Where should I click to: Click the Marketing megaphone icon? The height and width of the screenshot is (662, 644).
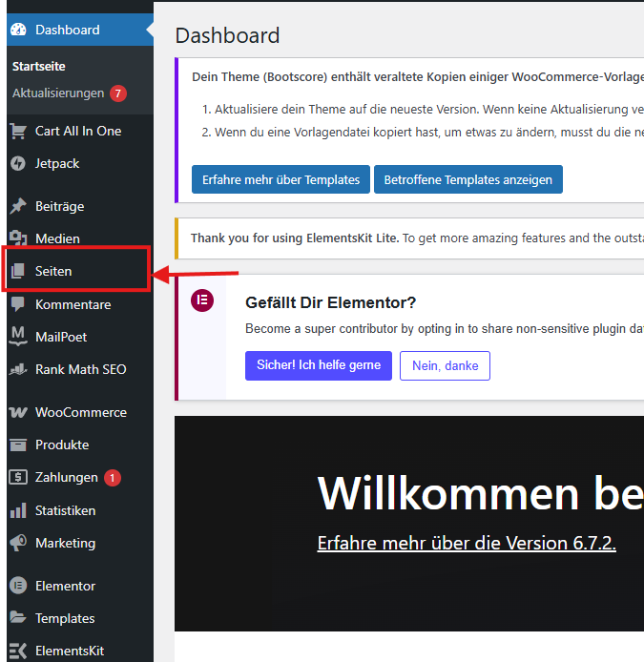point(17,543)
